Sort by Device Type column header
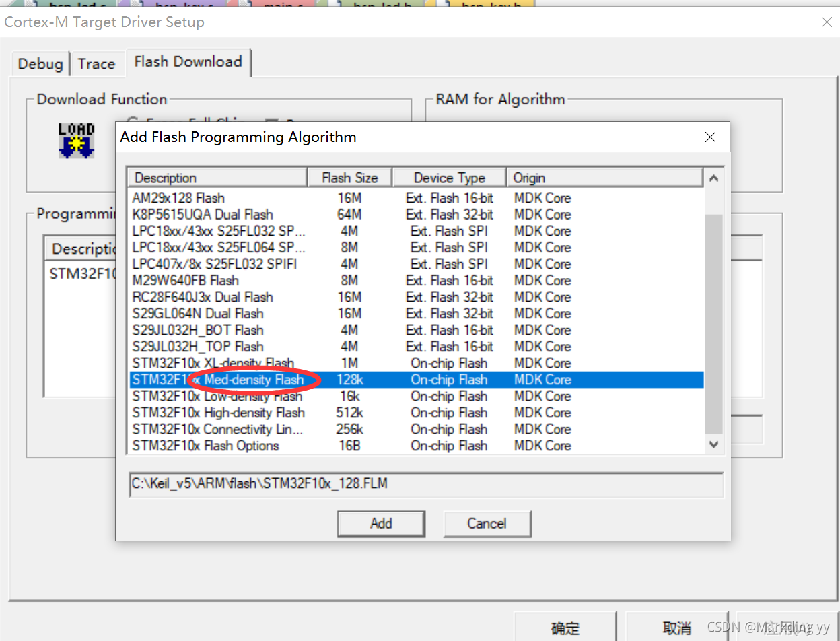Screen dimensions: 840x641 [449, 178]
